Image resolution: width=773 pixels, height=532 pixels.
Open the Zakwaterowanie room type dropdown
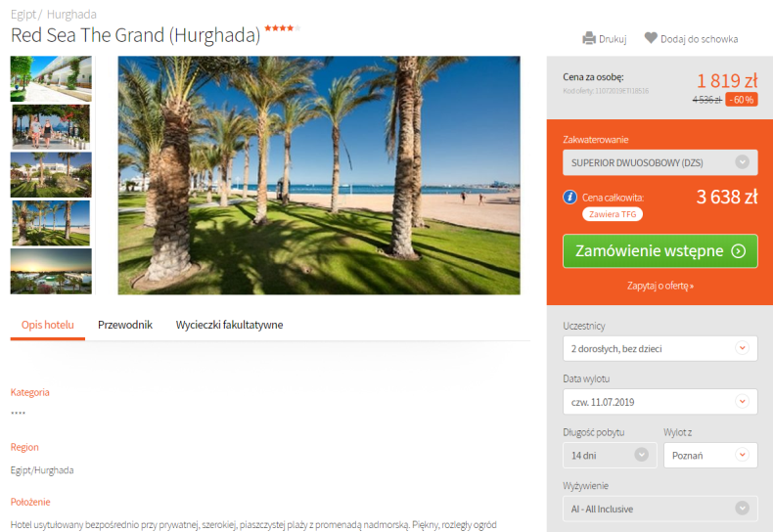[660, 162]
